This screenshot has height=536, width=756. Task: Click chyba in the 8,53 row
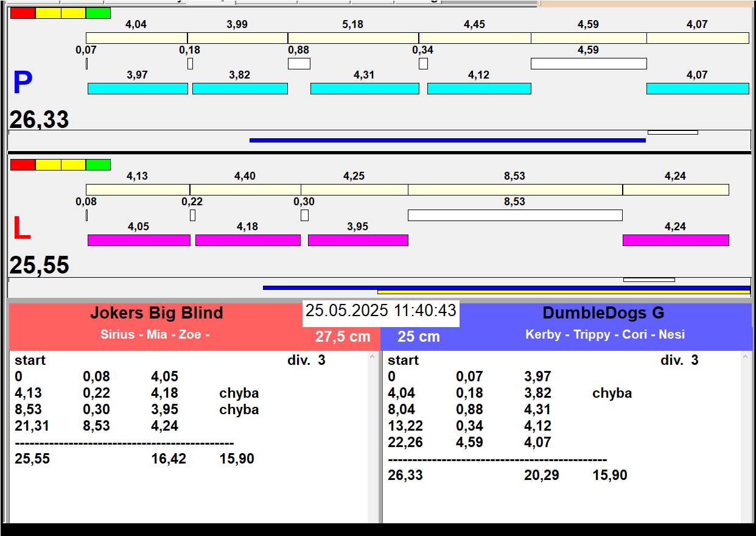(239, 410)
